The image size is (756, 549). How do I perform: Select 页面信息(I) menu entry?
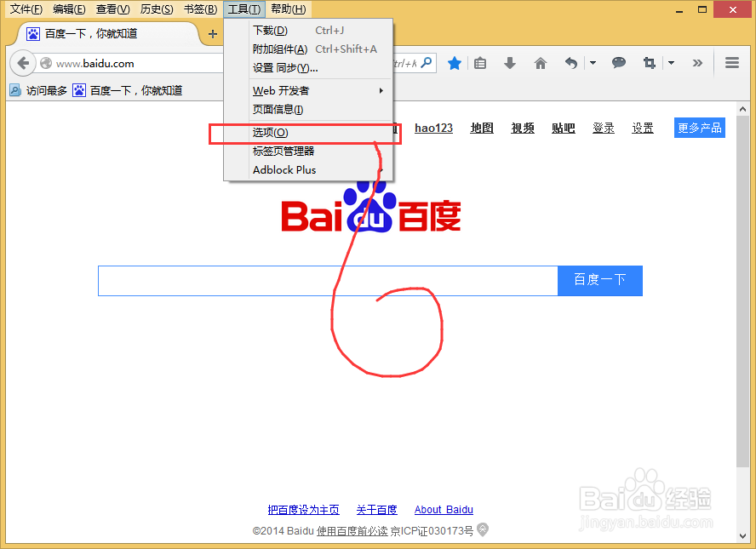(x=308, y=110)
